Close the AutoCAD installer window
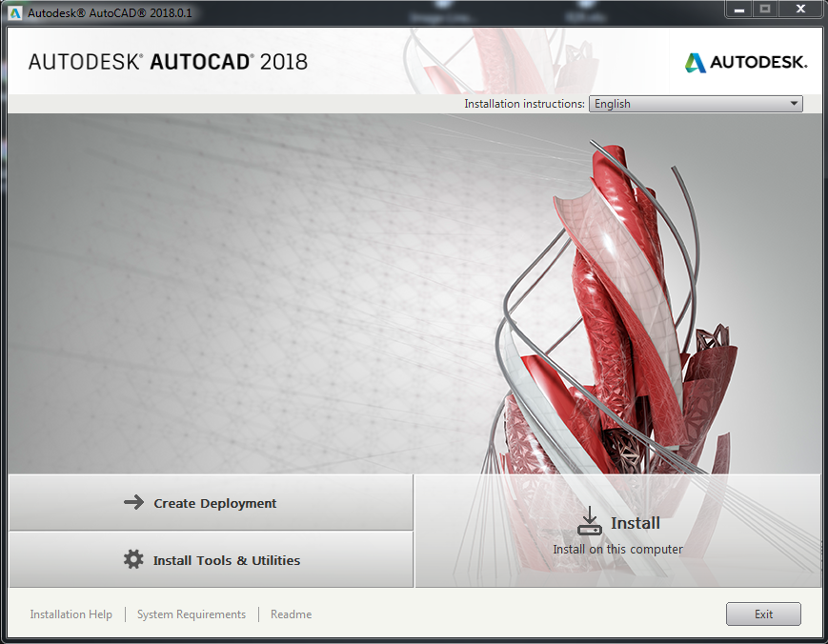The image size is (828, 644). pos(800,10)
